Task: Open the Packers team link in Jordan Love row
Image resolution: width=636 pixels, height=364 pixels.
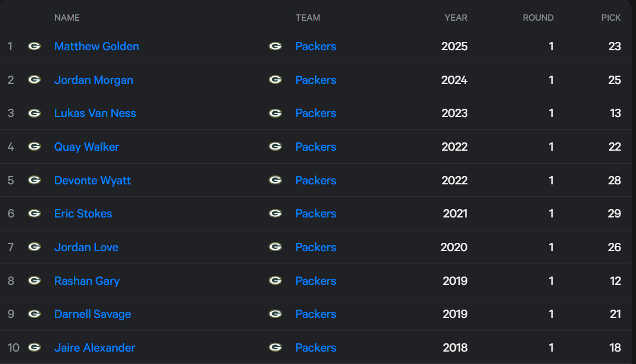Action: click(x=315, y=247)
